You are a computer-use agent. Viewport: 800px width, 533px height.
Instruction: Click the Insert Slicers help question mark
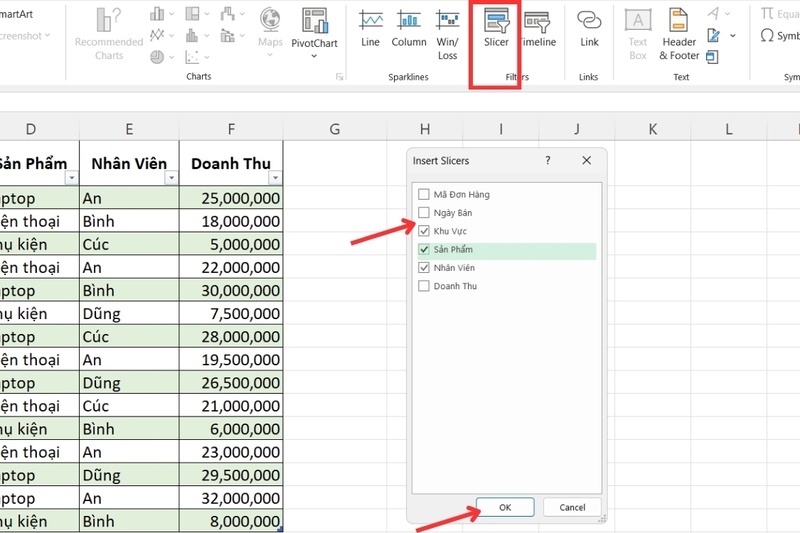tap(547, 160)
